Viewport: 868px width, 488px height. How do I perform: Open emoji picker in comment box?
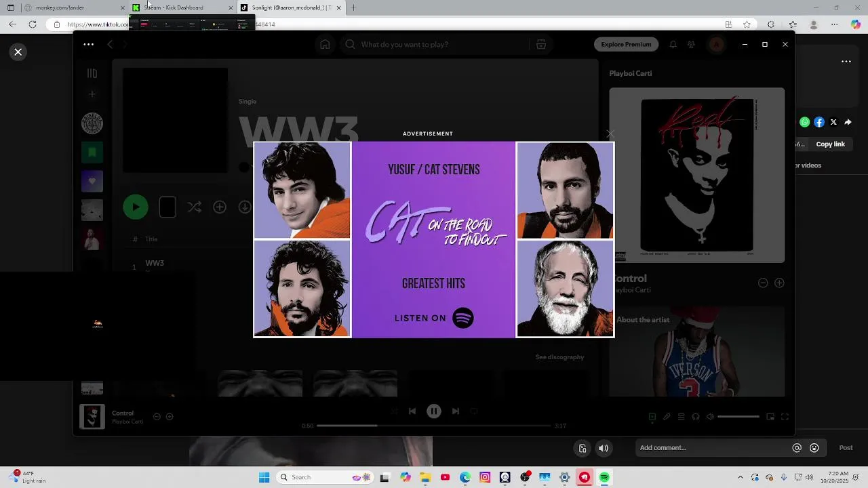coord(814,447)
